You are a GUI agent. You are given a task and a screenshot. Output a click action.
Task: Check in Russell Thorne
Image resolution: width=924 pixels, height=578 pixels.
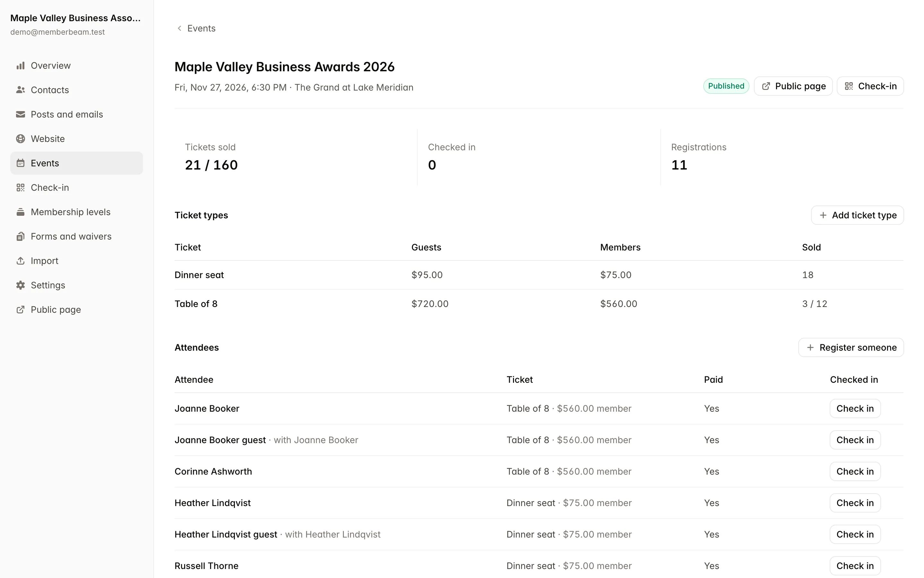pyautogui.click(x=855, y=566)
